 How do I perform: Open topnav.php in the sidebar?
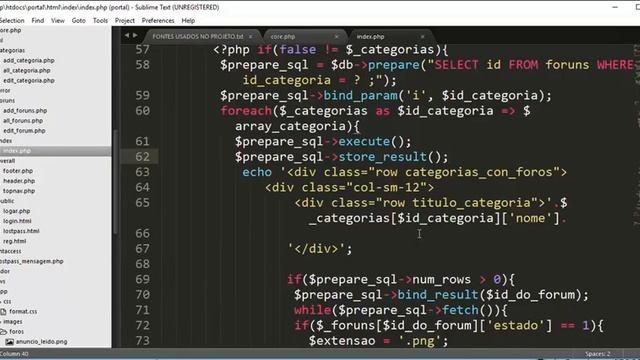pos(19,191)
